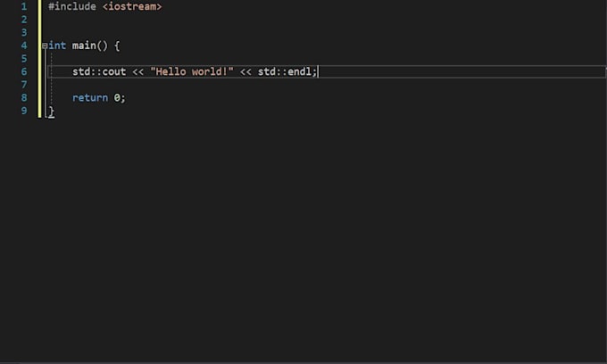Viewport: 607px width, 364px height.
Task: Click the opening brace after main()
Action: (x=117, y=45)
